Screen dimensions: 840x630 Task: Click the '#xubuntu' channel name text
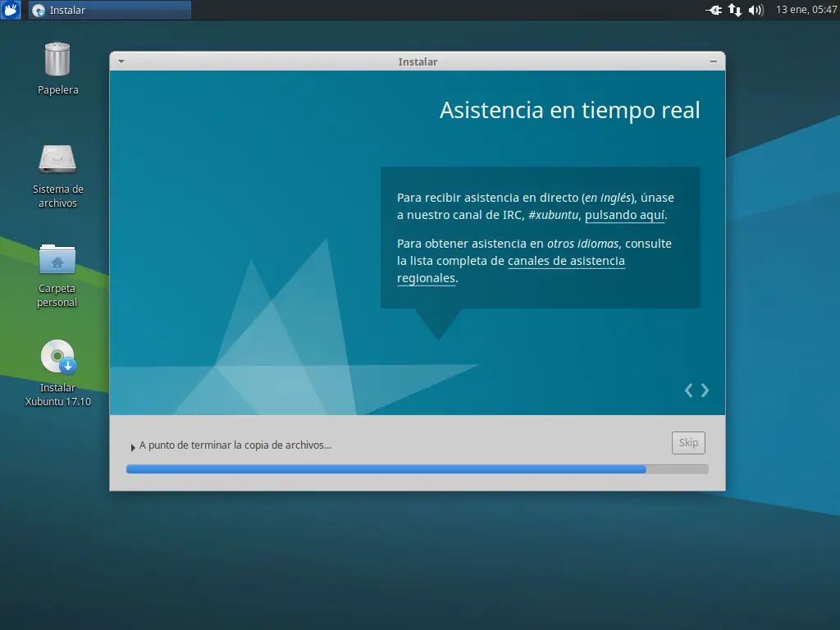(x=554, y=215)
